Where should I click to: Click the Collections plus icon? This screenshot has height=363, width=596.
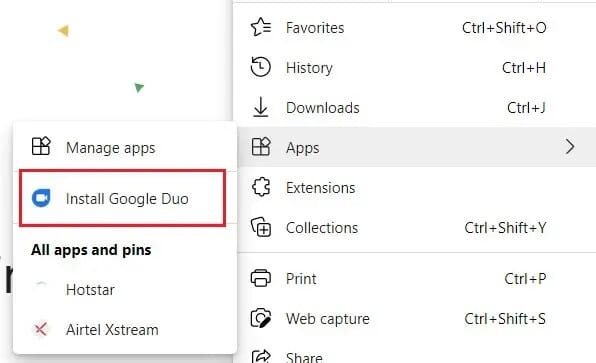[261, 227]
